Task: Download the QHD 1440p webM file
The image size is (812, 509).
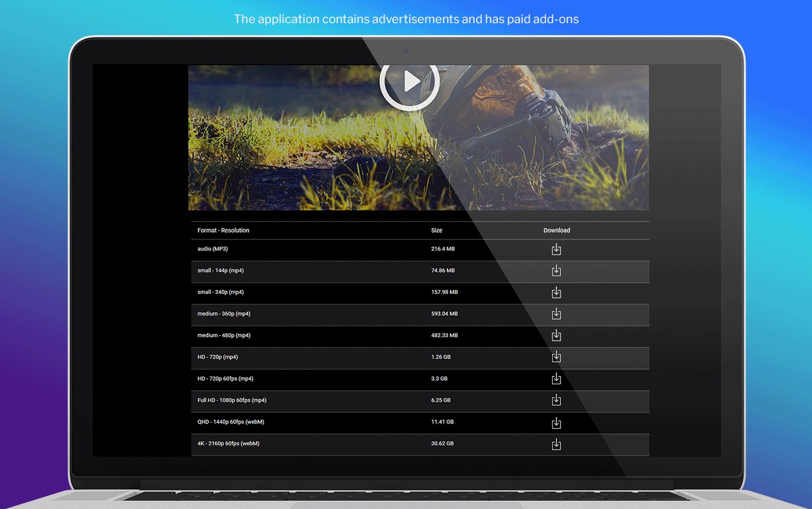Action: pyautogui.click(x=556, y=423)
